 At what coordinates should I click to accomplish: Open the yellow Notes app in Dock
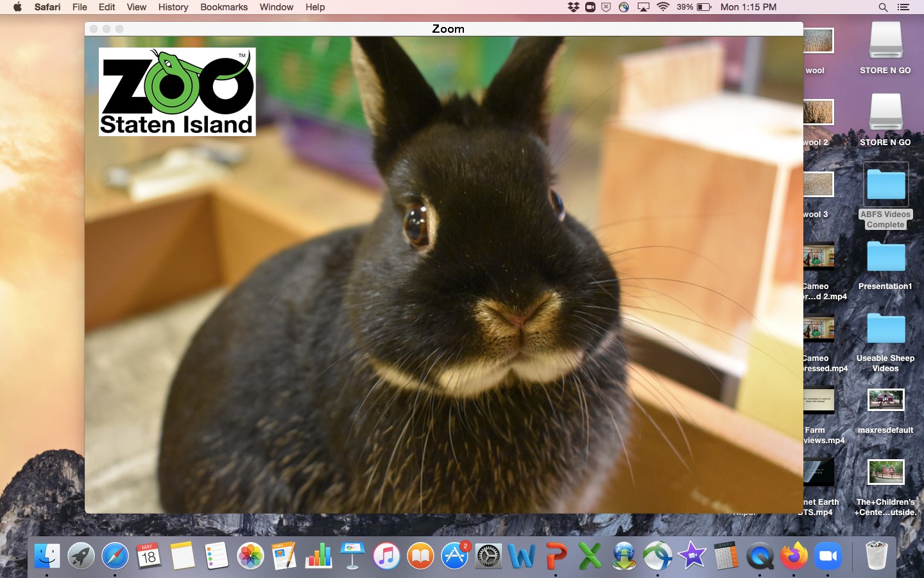pos(182,556)
